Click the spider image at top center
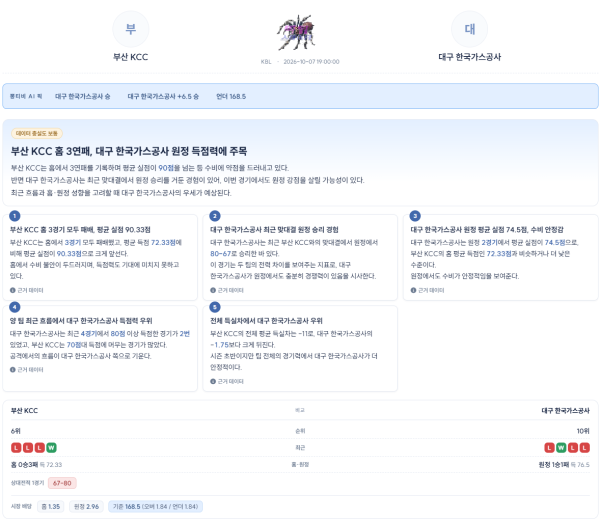600x521 pixels. point(297,33)
